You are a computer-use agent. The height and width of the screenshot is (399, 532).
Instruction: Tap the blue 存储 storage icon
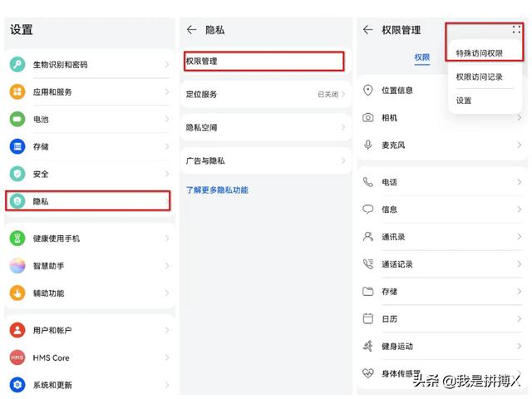[x=17, y=146]
